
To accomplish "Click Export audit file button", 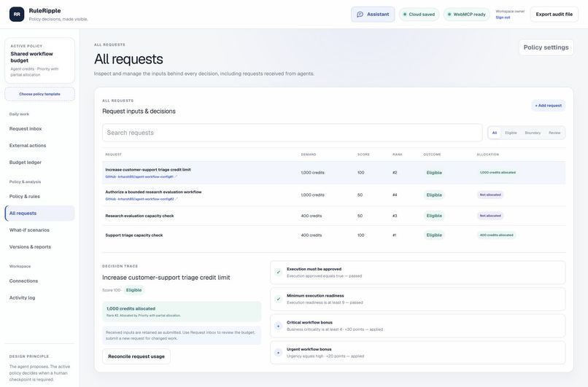I will [554, 15].
